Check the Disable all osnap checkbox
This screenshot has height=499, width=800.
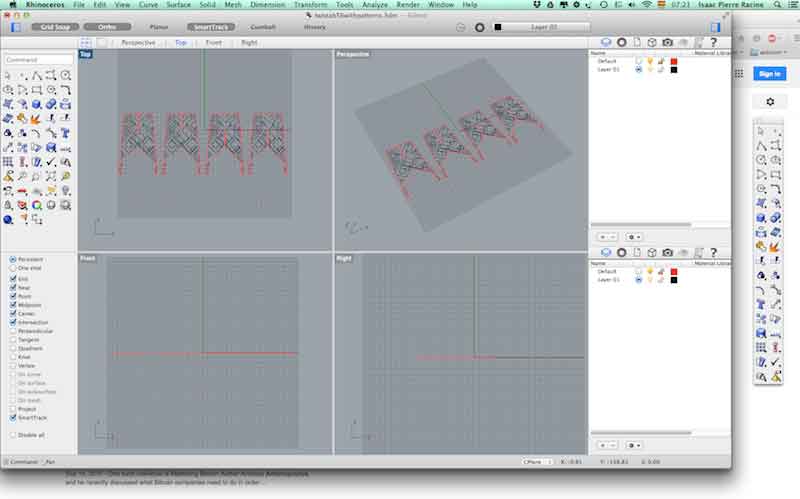point(13,435)
